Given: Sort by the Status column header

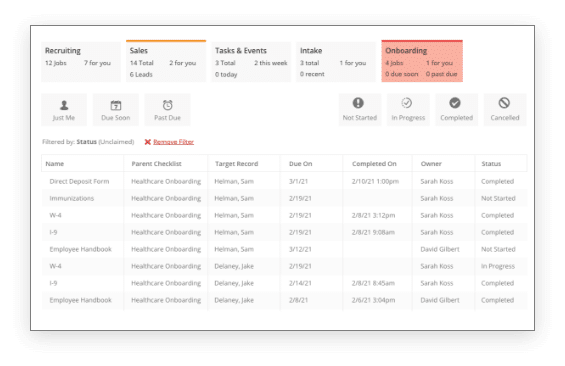Looking at the screenshot, I should 491,164.
